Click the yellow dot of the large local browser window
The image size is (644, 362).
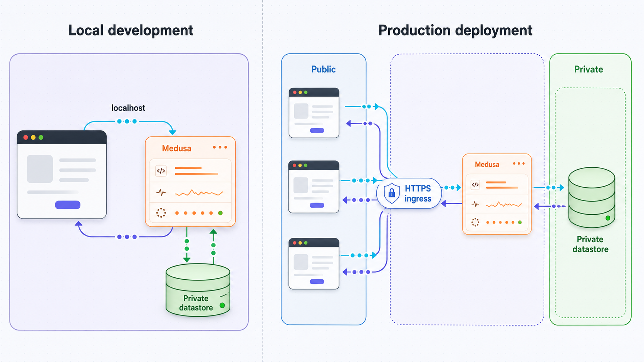[33, 137]
